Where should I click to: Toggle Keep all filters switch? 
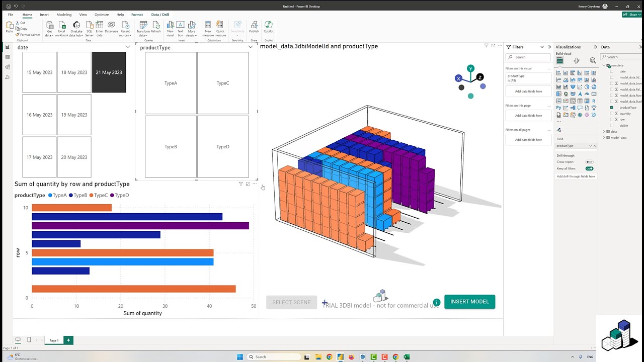[589, 168]
